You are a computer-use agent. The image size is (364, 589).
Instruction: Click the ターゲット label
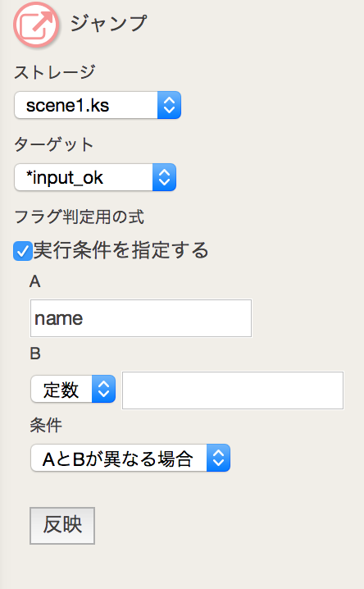point(53,144)
